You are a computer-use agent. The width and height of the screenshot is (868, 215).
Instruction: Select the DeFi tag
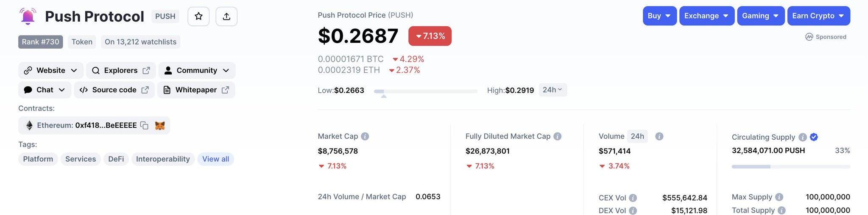coord(116,159)
